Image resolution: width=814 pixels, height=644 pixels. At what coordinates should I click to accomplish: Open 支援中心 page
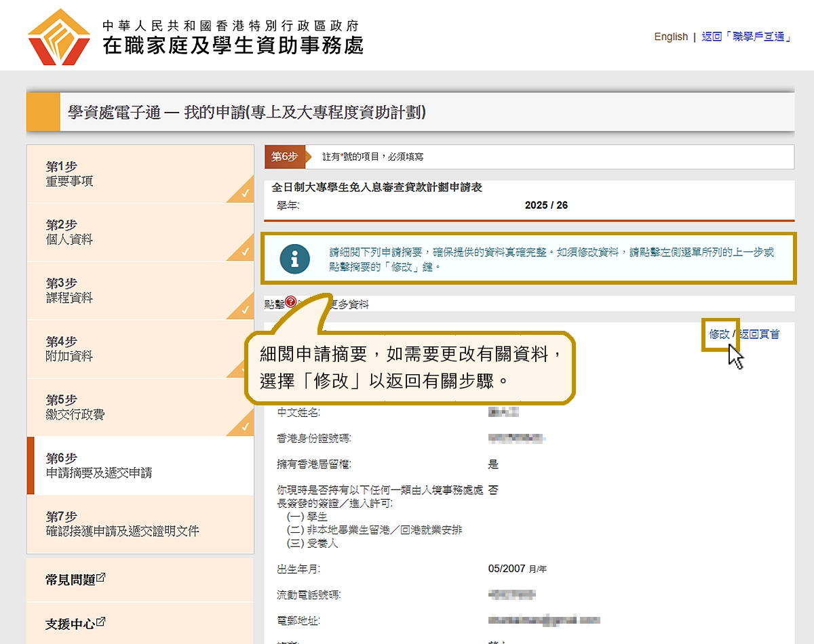(71, 624)
